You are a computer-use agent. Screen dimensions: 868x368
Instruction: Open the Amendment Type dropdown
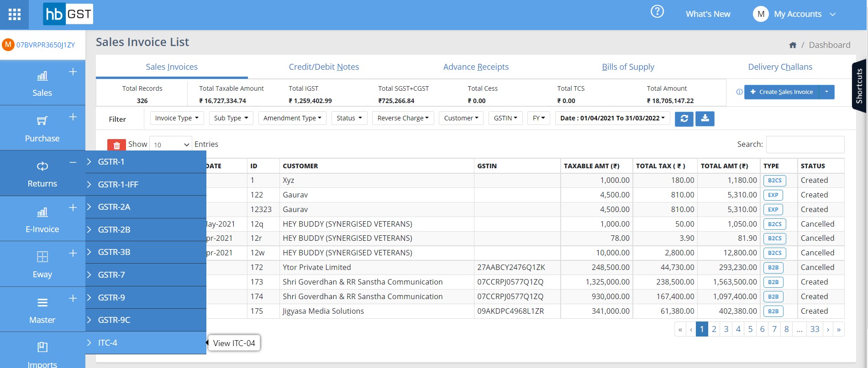(292, 118)
